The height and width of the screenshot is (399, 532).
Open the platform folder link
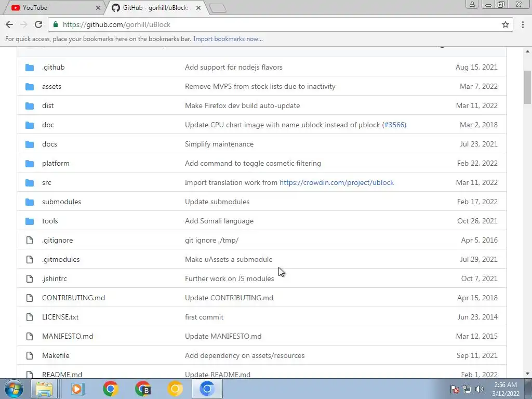tap(56, 164)
